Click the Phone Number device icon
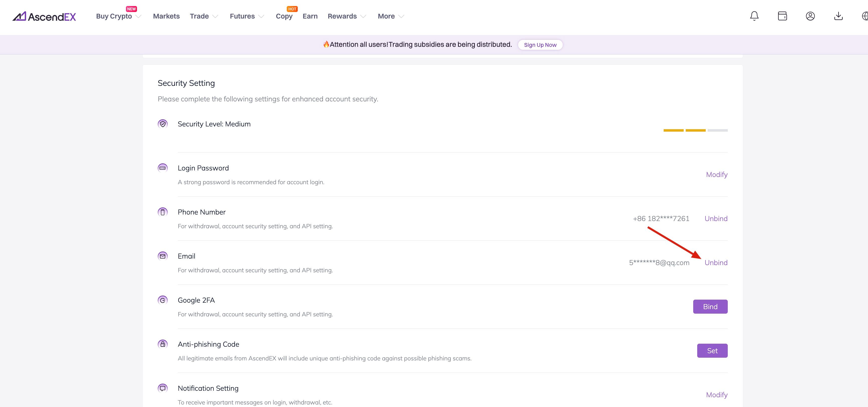Screen dimensions: 868x407 click(x=163, y=212)
